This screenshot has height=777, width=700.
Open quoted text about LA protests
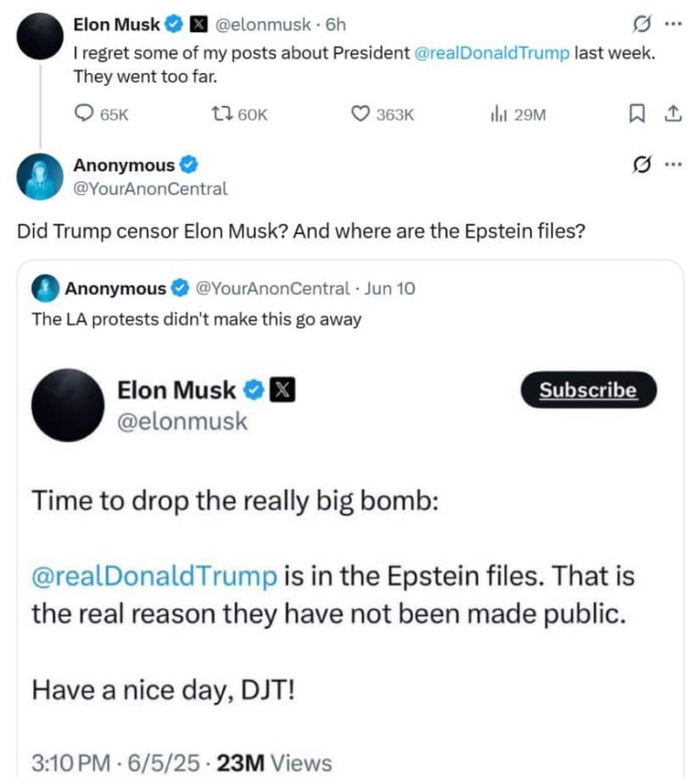(x=196, y=319)
